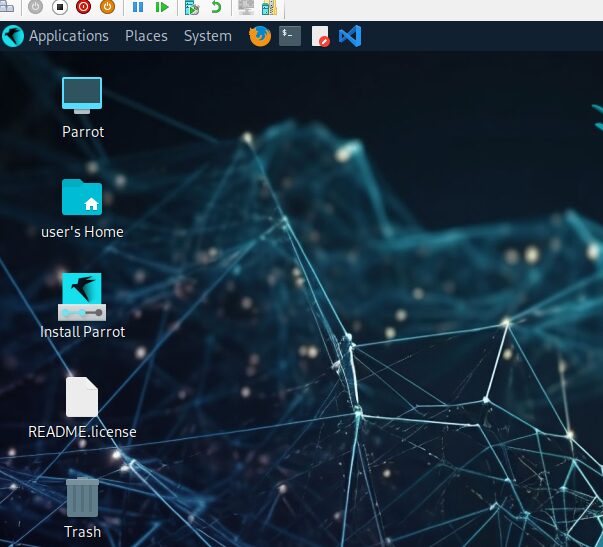Select the Install Parrot desktop icon
603x547 pixels.
pyautogui.click(x=82, y=297)
